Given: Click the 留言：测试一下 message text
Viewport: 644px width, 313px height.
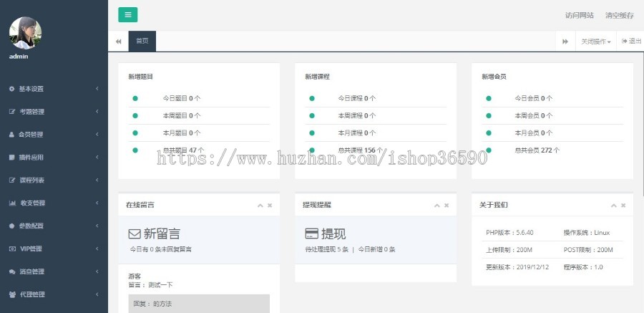Looking at the screenshot, I should (x=149, y=284).
